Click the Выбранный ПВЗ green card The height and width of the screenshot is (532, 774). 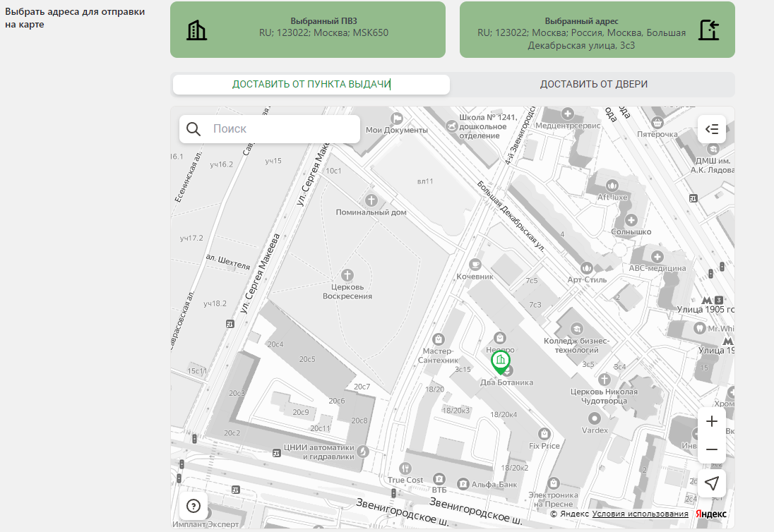pos(308,30)
